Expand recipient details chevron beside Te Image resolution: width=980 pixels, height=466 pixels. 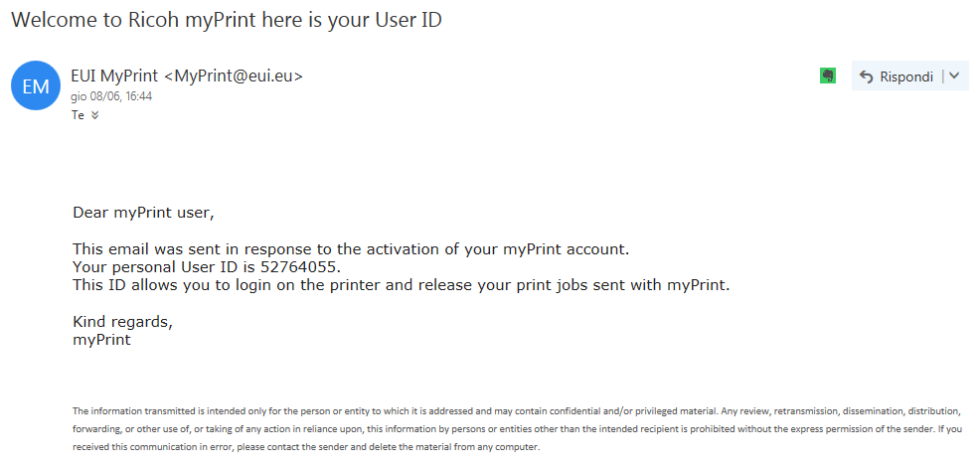(95, 115)
